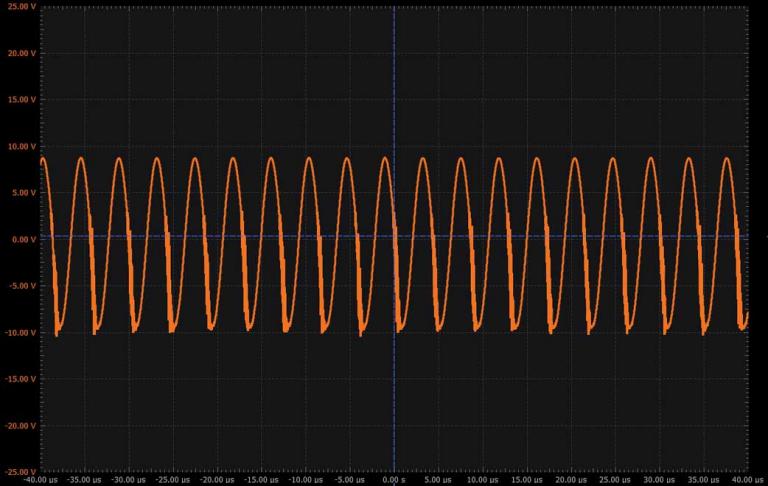This screenshot has width=768, height=486.
Task: Select the 0.00 V axis label
Action: click(22, 240)
